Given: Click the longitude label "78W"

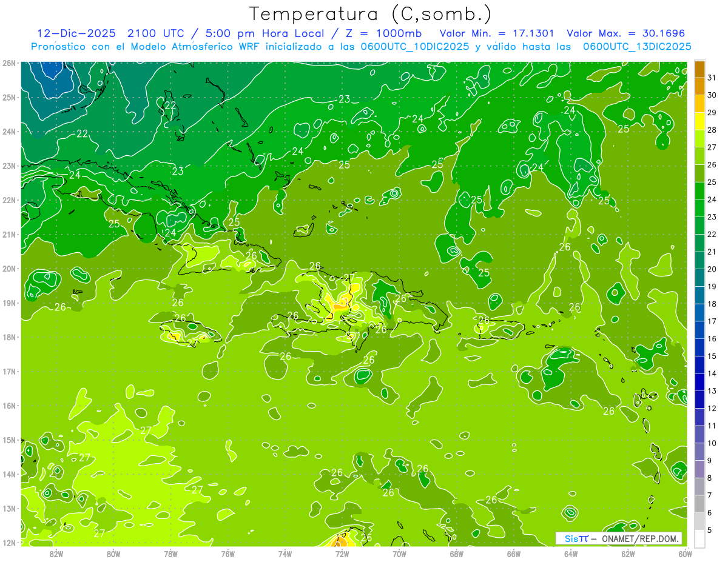Looking at the screenshot, I should pos(170,553).
